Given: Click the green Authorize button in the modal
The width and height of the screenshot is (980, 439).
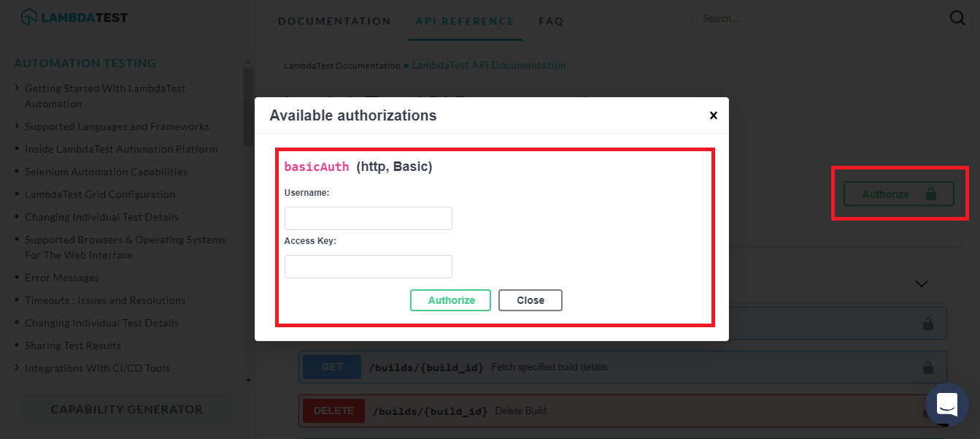Looking at the screenshot, I should [x=450, y=299].
